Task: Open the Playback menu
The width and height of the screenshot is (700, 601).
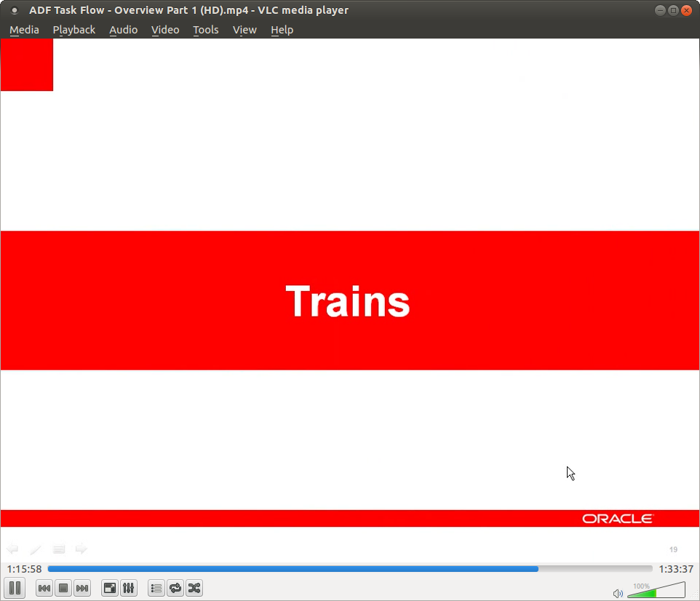Action: click(x=73, y=30)
